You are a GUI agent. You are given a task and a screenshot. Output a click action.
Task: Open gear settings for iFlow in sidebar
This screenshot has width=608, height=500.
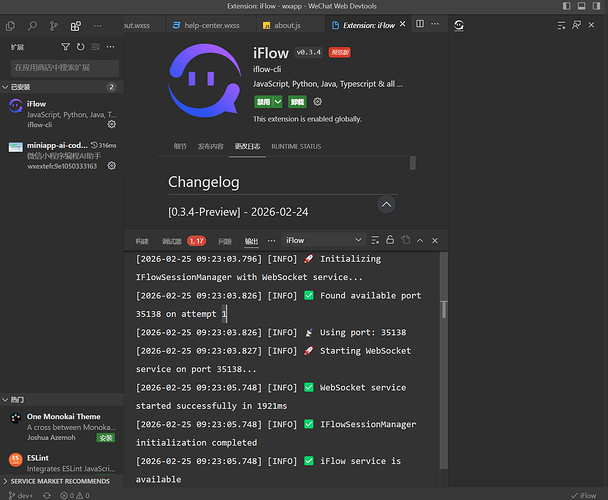[x=111, y=125]
